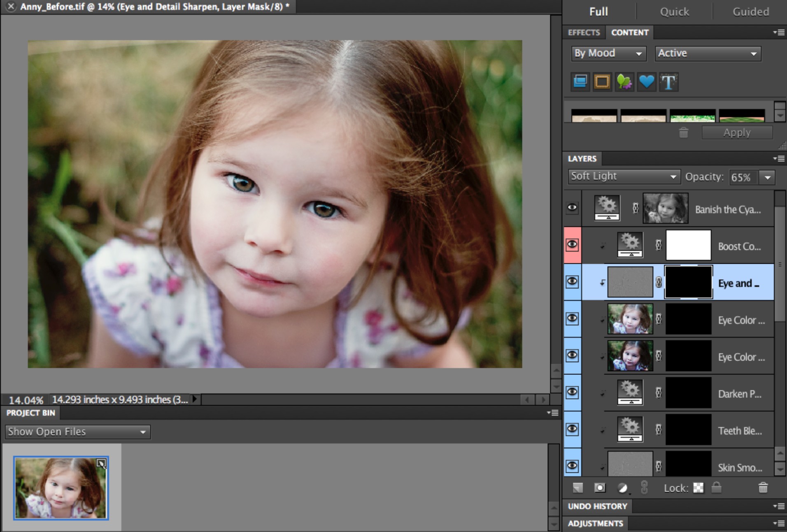787x532 pixels.
Task: Select the Anny_Before thumbnail in Project Bin
Action: [x=61, y=488]
